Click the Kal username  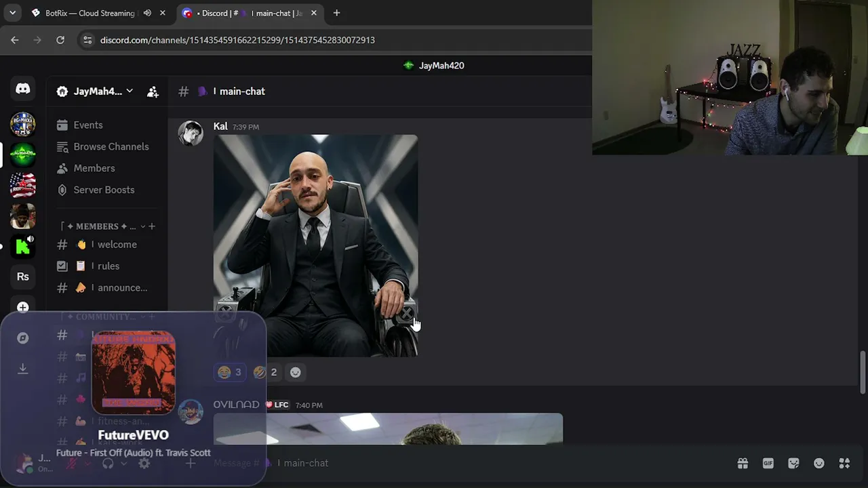(220, 127)
